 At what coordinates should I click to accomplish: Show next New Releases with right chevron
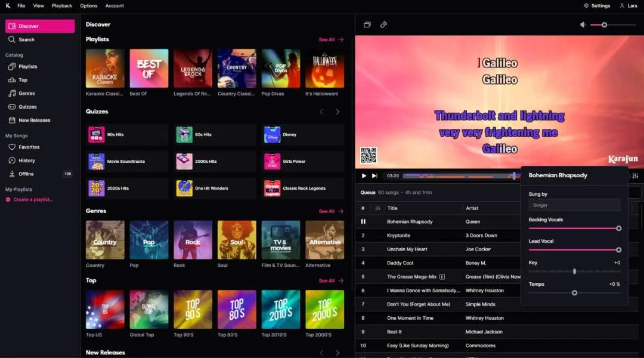[x=338, y=353]
